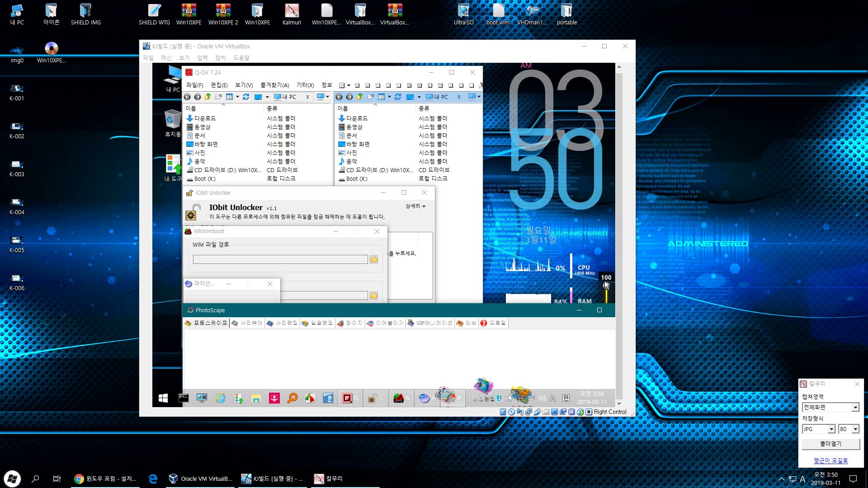Click WIM 파일 경로 input field
The image size is (868, 488).
click(x=280, y=259)
